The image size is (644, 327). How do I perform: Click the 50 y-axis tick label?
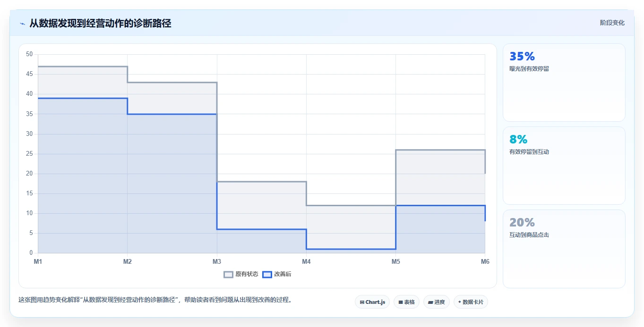(29, 54)
